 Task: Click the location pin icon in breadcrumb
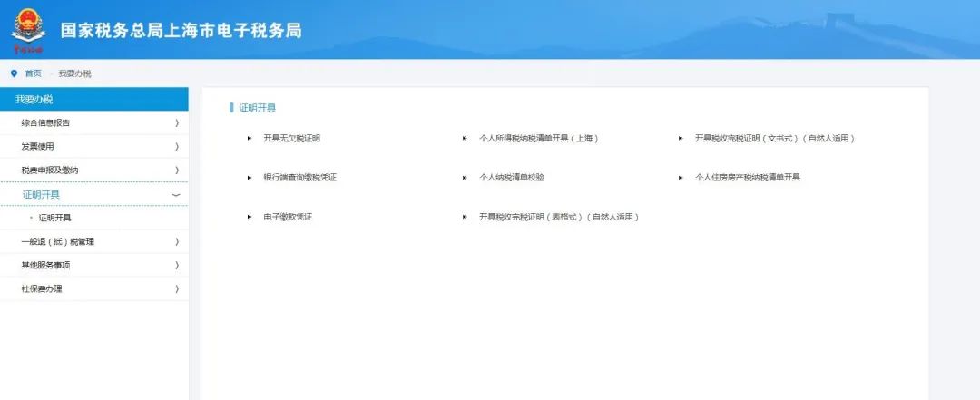pyautogui.click(x=15, y=73)
